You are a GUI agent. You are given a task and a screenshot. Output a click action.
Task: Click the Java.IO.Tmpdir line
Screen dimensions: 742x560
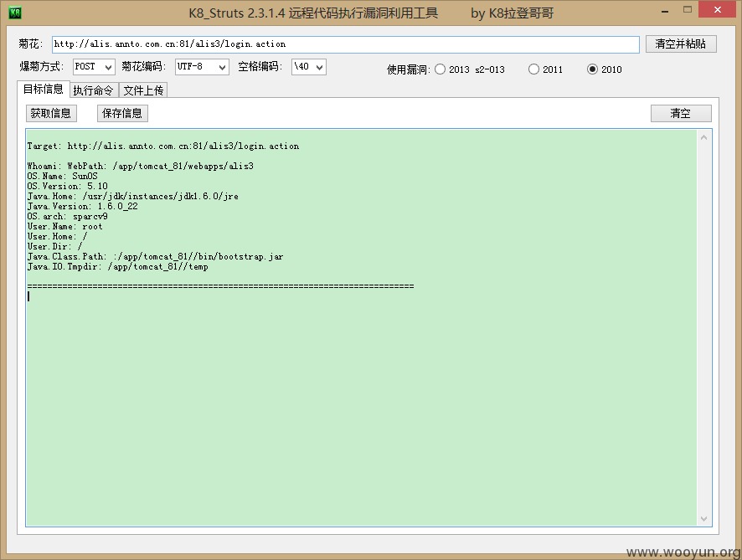pyautogui.click(x=118, y=266)
